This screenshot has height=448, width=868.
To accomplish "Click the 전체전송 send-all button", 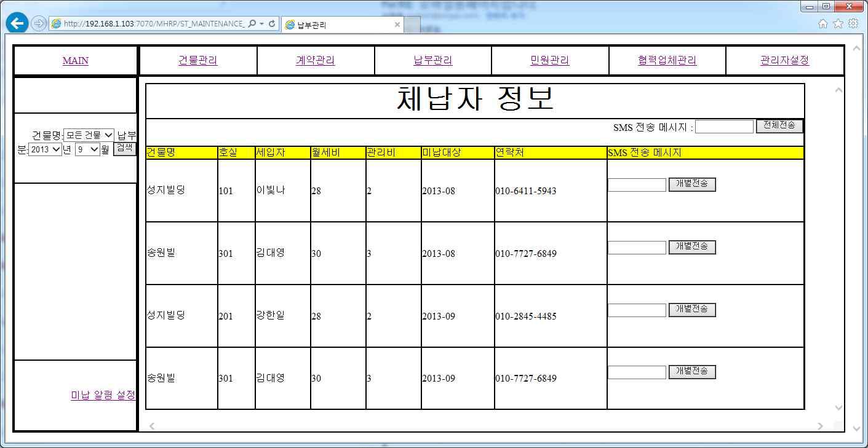I will (779, 126).
